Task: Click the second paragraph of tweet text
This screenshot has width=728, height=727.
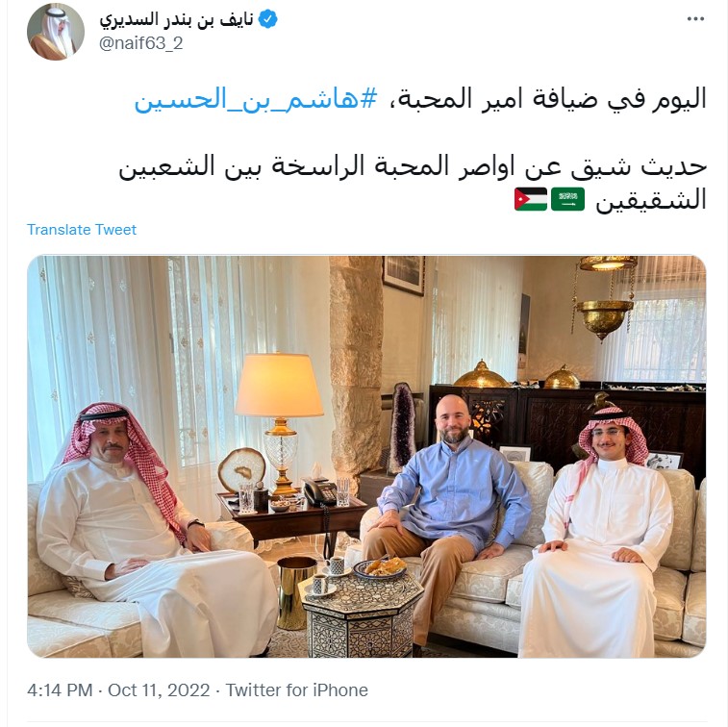Action: point(413,183)
